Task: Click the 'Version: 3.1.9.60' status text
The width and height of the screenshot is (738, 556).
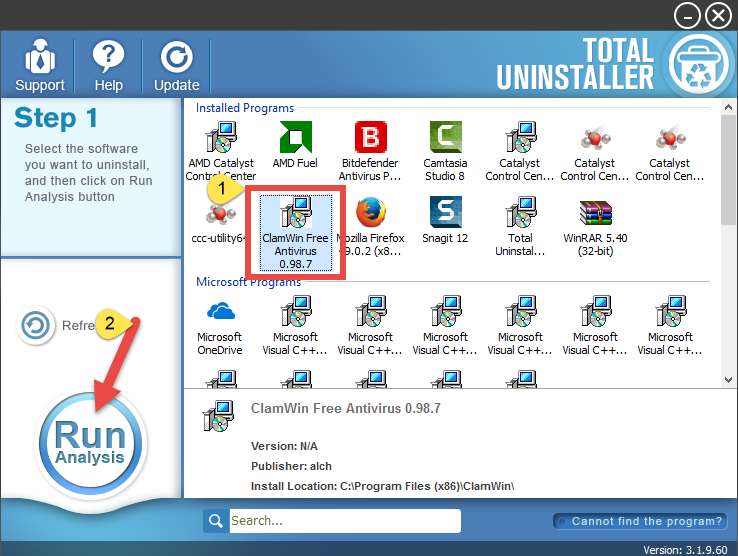Action: pyautogui.click(x=685, y=549)
